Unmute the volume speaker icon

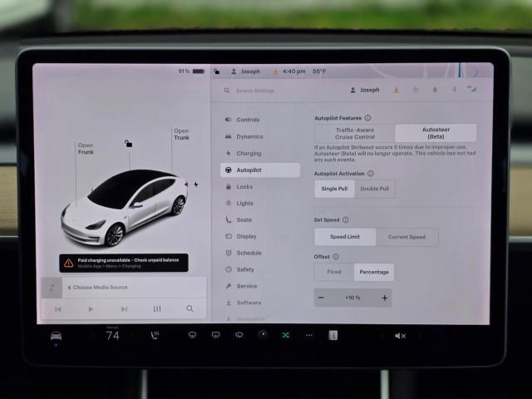pos(400,336)
